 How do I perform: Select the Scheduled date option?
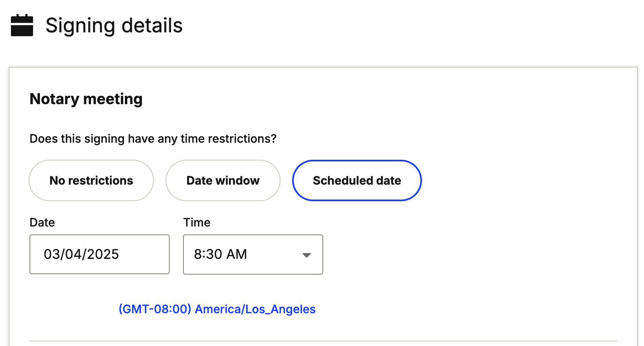(x=357, y=180)
